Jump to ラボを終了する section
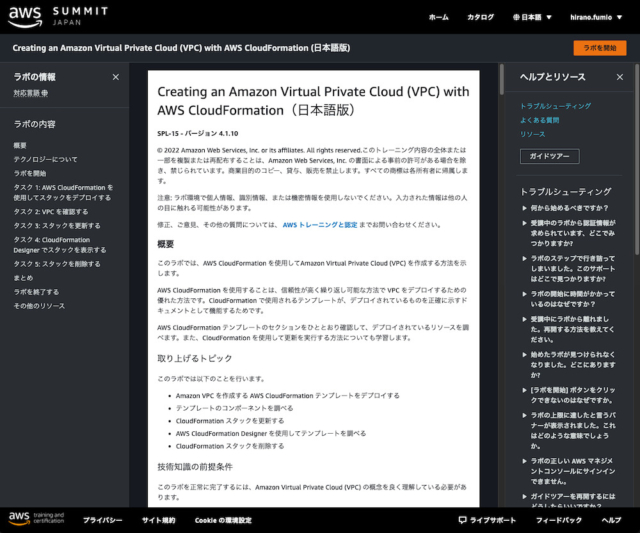This screenshot has height=533, width=640. [36, 292]
